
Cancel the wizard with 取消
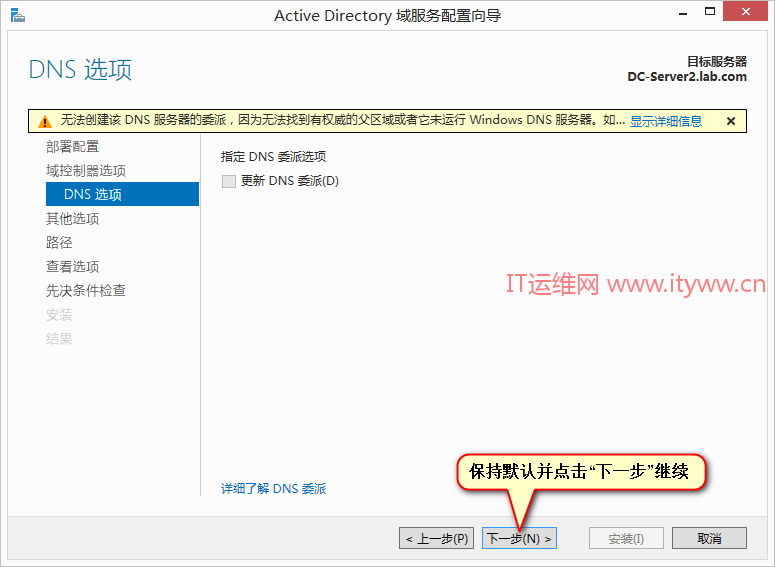[709, 538]
